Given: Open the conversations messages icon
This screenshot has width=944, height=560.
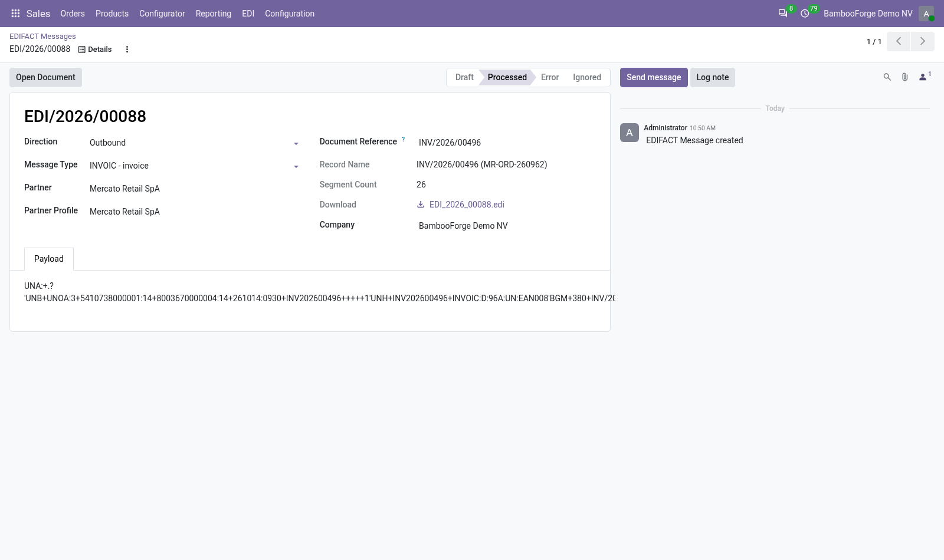Looking at the screenshot, I should (x=783, y=14).
